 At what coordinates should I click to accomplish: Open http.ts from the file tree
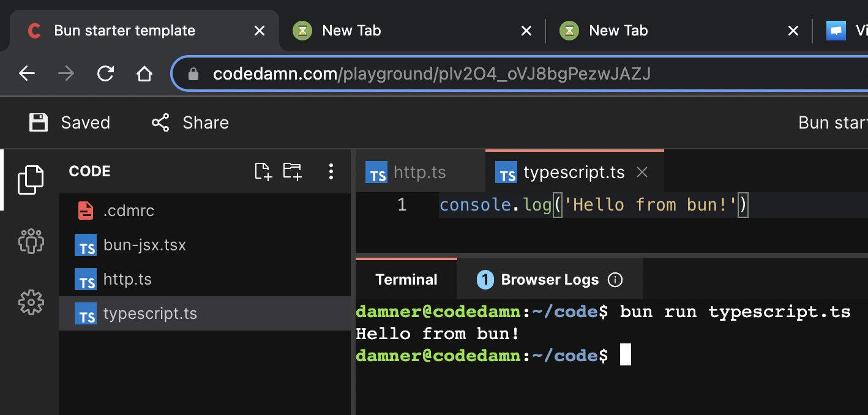coord(127,280)
